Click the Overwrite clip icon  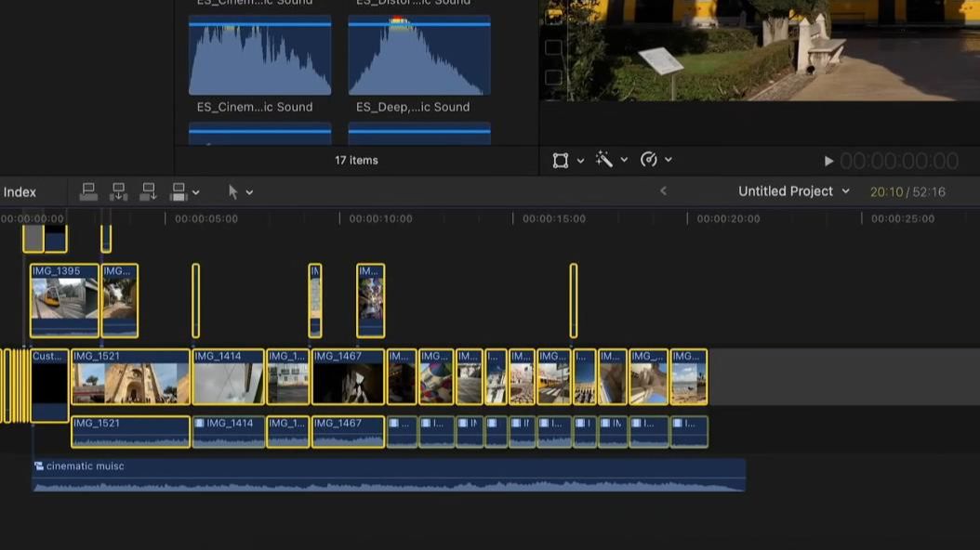coord(179,191)
